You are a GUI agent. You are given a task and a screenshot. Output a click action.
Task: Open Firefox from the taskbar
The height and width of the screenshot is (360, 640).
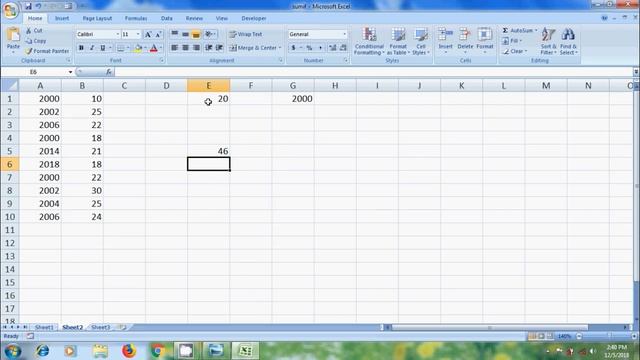click(x=129, y=351)
